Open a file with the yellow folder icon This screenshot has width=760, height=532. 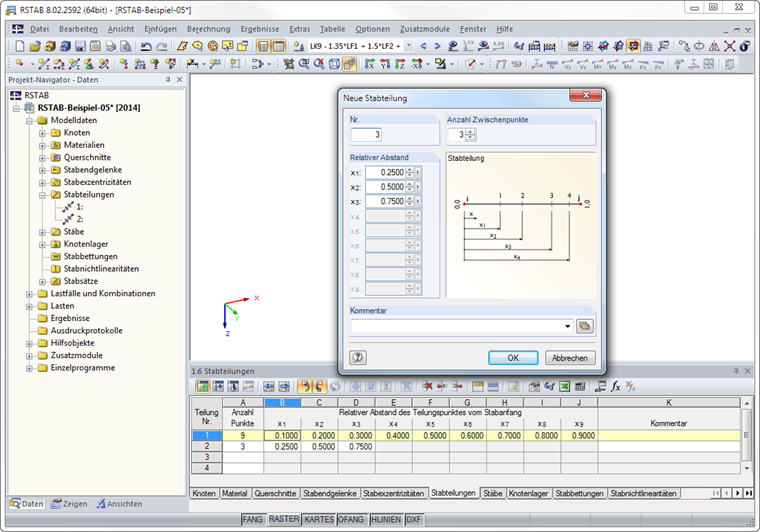(x=34, y=46)
